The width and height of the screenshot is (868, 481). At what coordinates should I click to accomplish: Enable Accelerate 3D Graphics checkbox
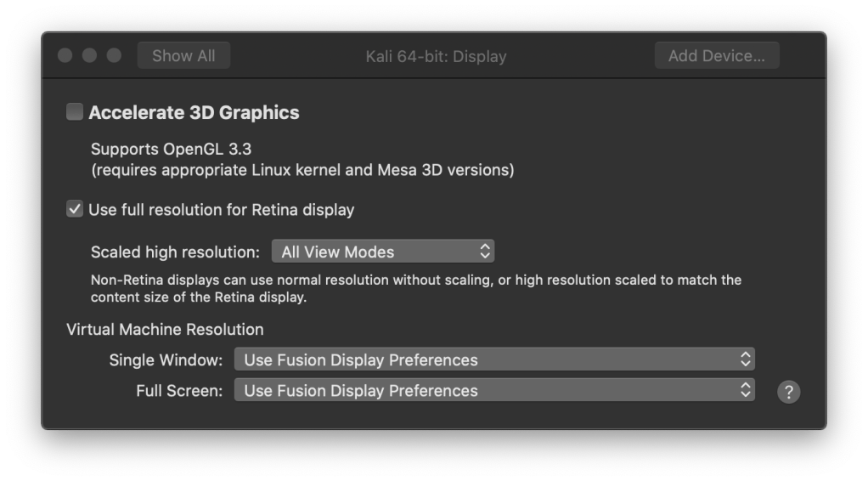75,112
